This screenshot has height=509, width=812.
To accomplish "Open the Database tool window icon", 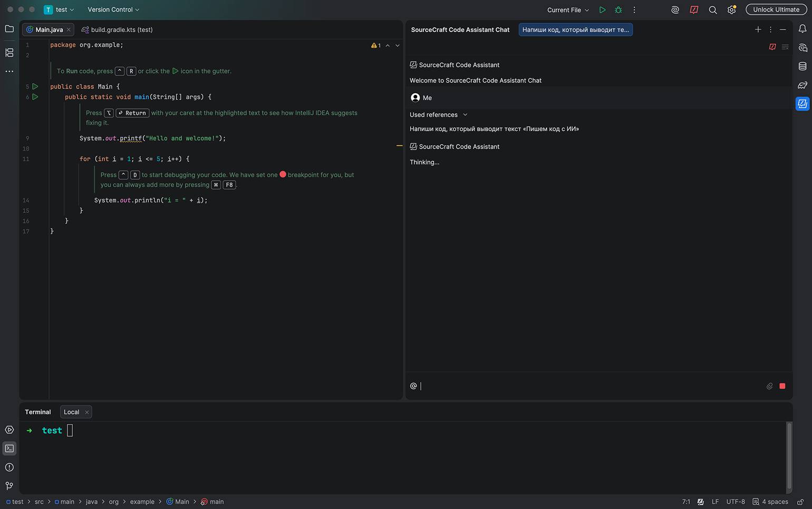I will pyautogui.click(x=803, y=66).
